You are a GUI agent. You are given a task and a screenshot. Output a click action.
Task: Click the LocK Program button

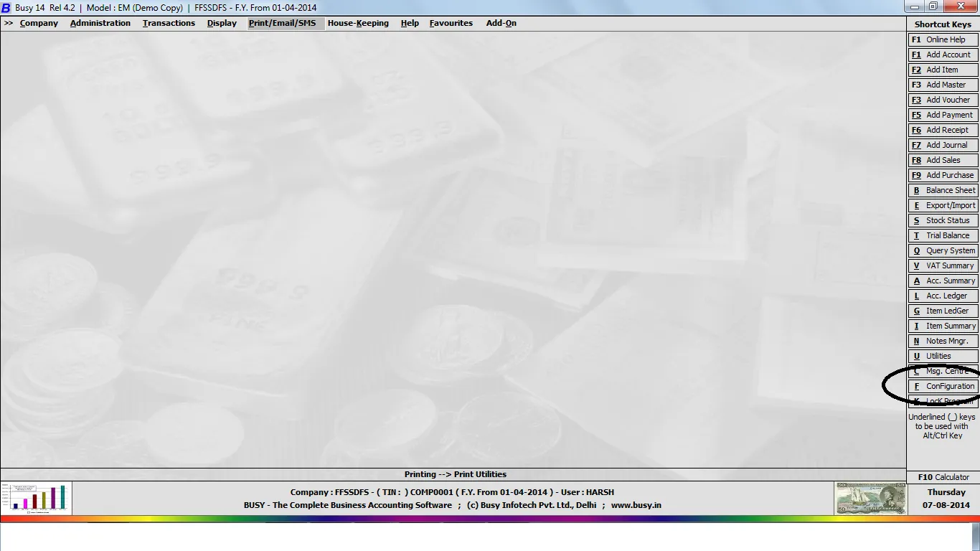[x=943, y=401]
